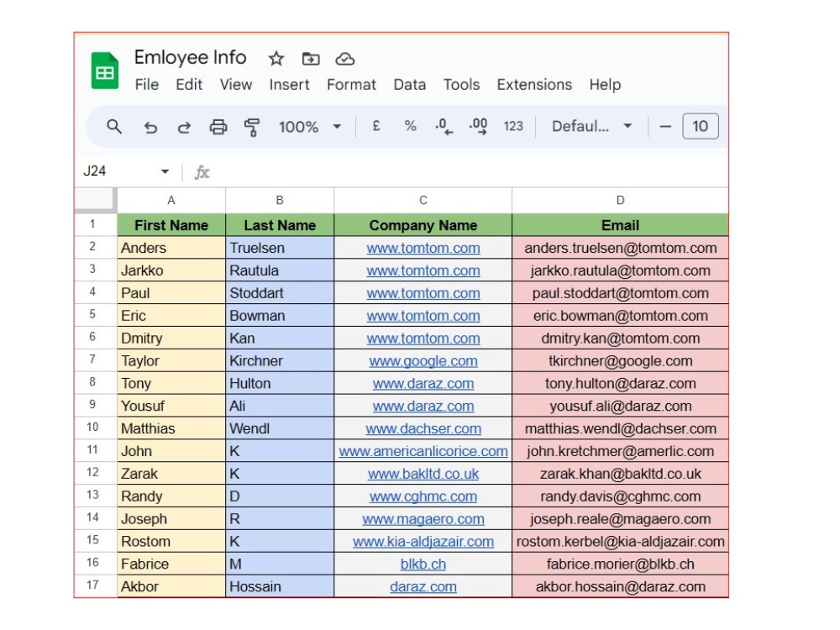Check the cloud save status icon
This screenshot has height=630, width=840.
(x=345, y=59)
